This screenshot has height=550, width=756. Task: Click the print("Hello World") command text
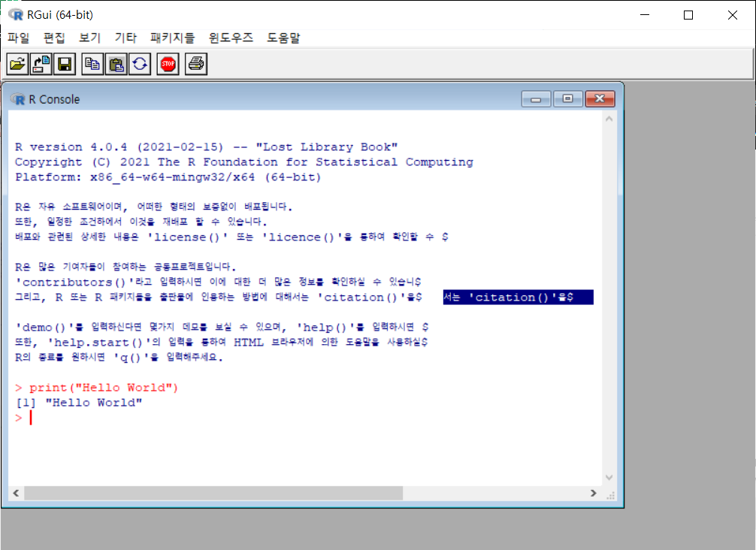tap(103, 388)
